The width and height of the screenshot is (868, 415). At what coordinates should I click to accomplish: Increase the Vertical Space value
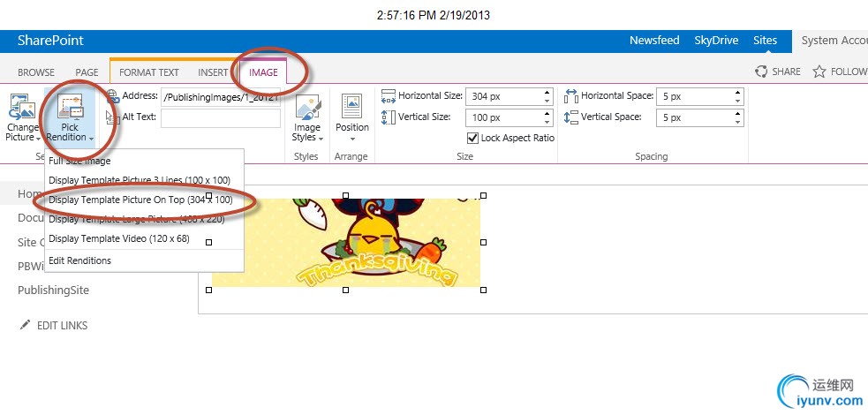pos(737,113)
